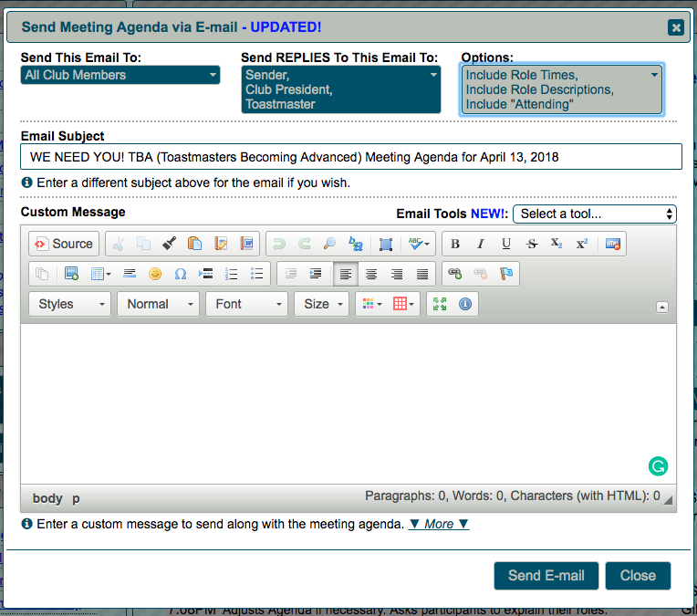This screenshot has height=616, width=697.
Task: Insert special character with Omega icon
Action: point(180,274)
